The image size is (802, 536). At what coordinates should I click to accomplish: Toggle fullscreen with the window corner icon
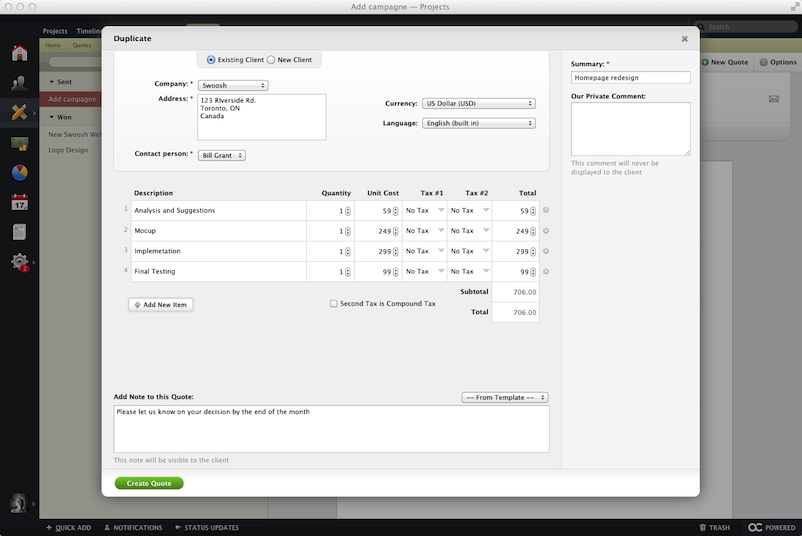click(x=795, y=6)
